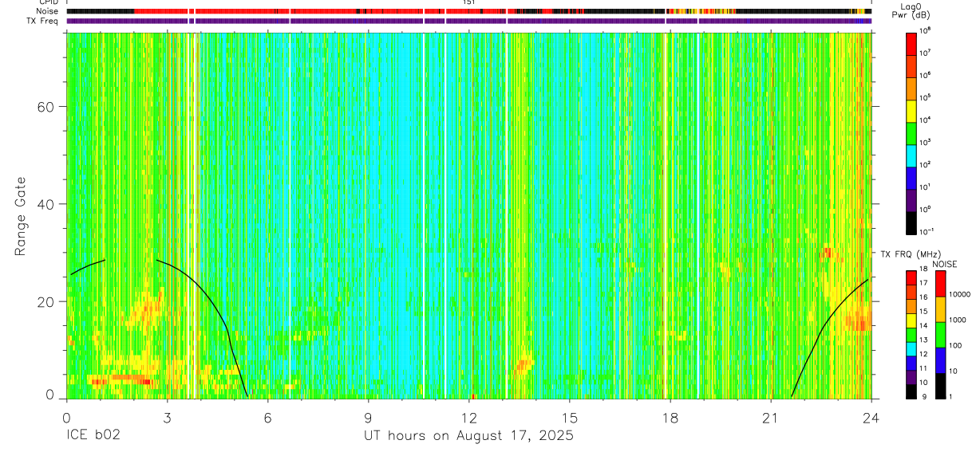The image size is (980, 452).
Task: Click the '9' hour tick on the UT axis
Action: coord(368,417)
